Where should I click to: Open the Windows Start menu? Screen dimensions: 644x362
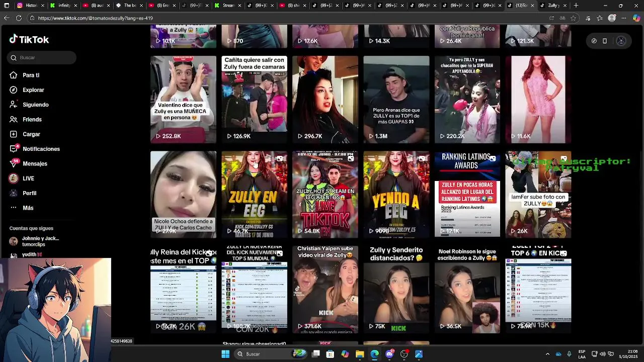point(225,354)
